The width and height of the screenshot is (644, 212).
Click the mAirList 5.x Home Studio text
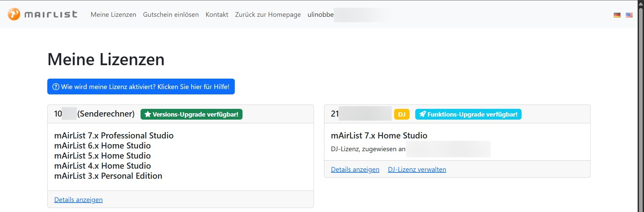103,156
